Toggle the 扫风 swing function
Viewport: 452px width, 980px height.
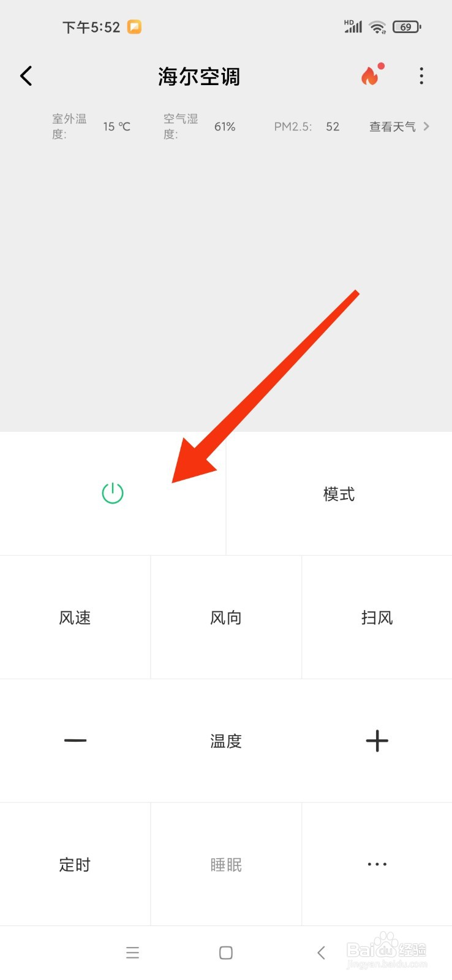[377, 617]
